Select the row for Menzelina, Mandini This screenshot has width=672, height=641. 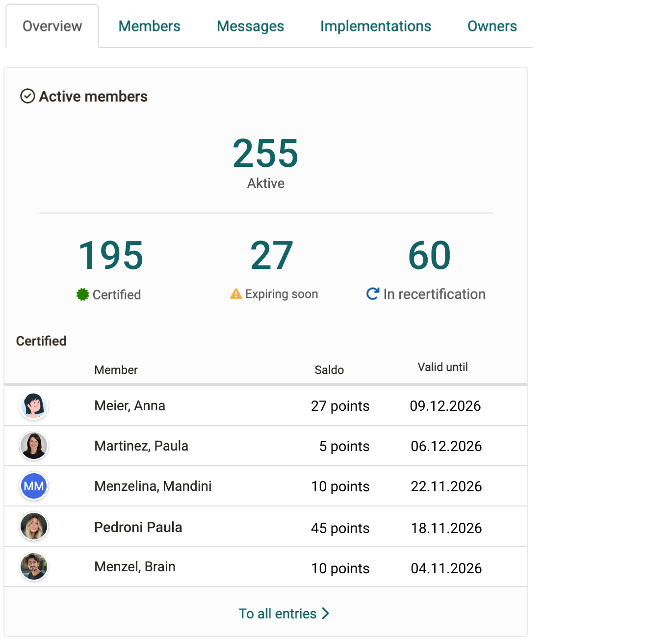(x=265, y=486)
